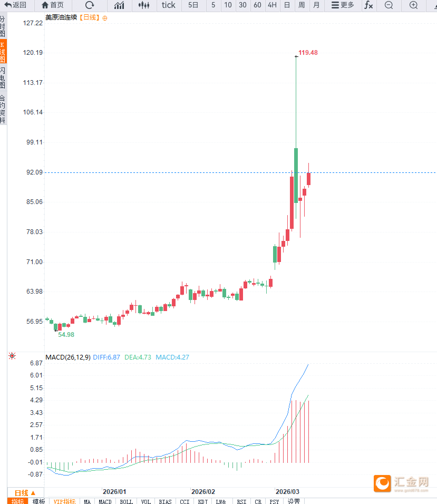
Task: Choose VOL indicator
Action: coord(146,501)
